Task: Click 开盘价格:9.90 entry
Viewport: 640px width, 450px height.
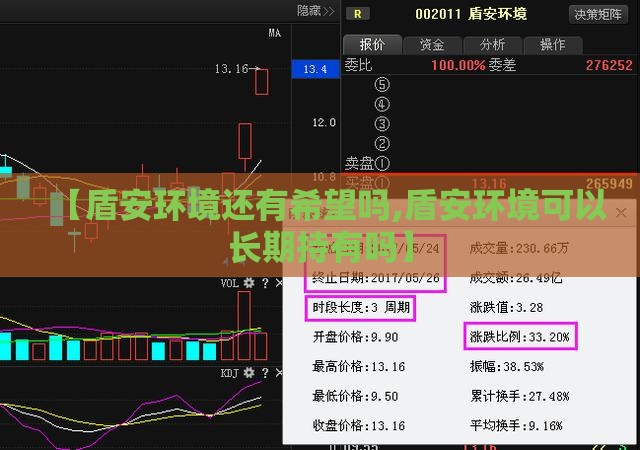Action: [355, 337]
